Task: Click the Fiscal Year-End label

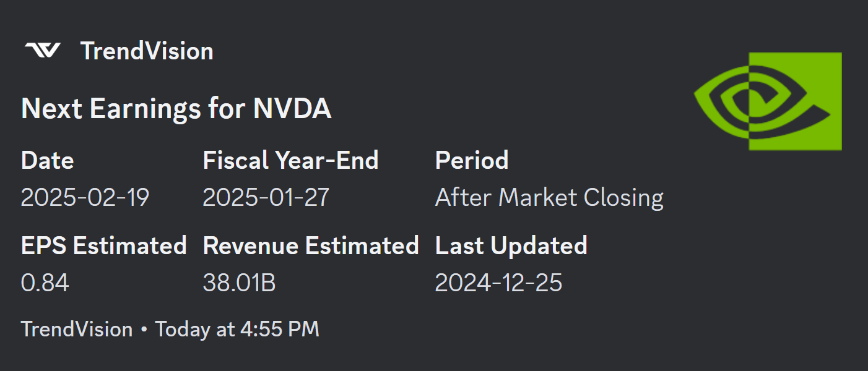Action: point(290,160)
